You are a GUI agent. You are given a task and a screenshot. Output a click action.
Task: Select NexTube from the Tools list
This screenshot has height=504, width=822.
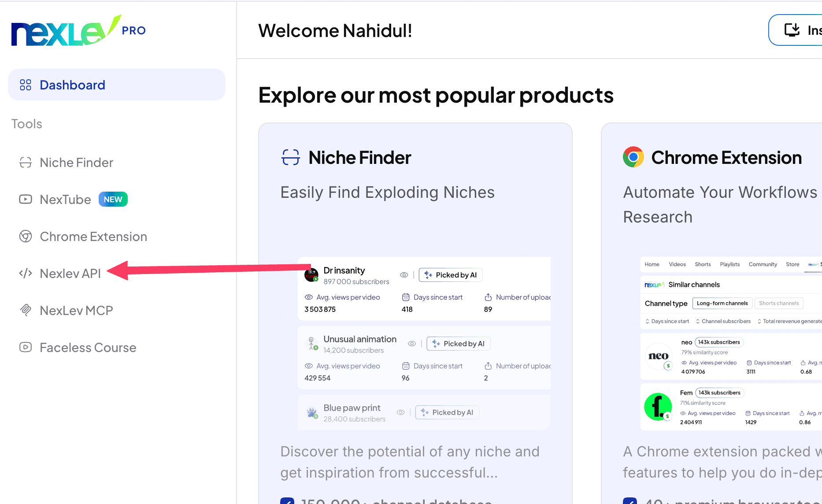(x=65, y=200)
